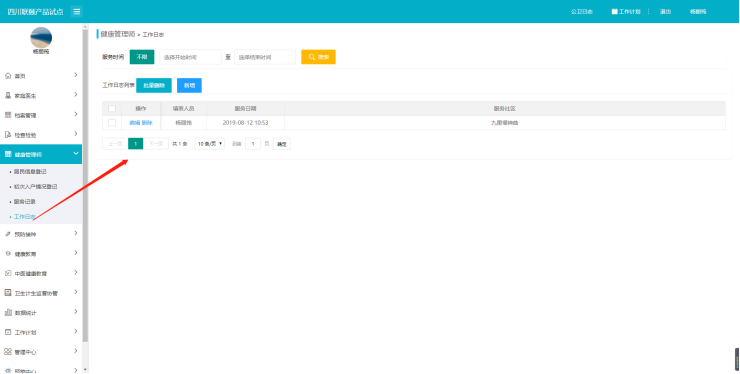The width and height of the screenshot is (740, 374).
Task: Click the 健康管理师 icon in sidebar
Action: click(x=8, y=154)
